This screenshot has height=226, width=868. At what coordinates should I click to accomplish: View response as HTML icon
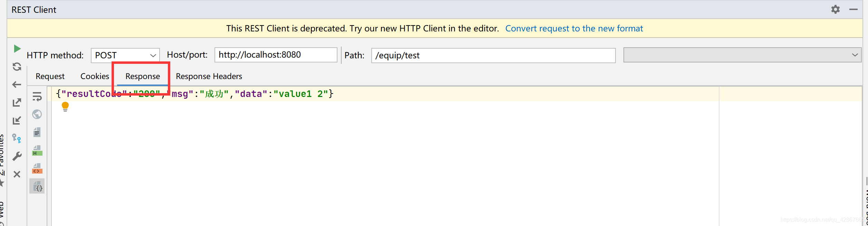tap(37, 150)
